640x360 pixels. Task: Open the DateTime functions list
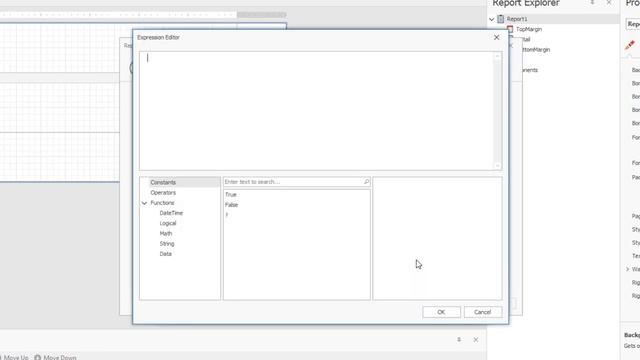171,213
